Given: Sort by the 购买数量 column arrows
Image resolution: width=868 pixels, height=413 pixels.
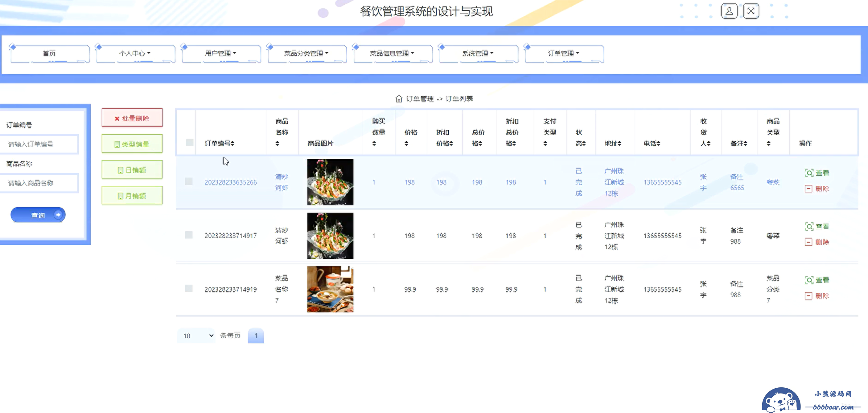Looking at the screenshot, I should 374,144.
